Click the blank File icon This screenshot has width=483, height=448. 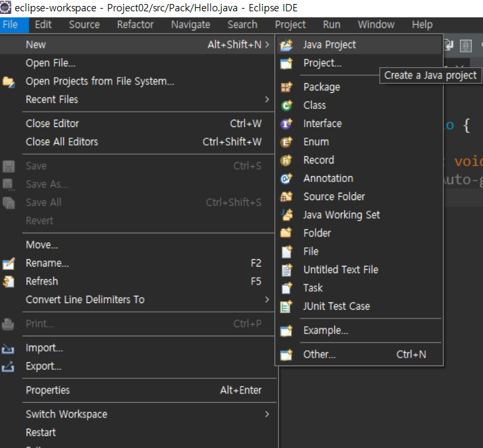tap(287, 251)
